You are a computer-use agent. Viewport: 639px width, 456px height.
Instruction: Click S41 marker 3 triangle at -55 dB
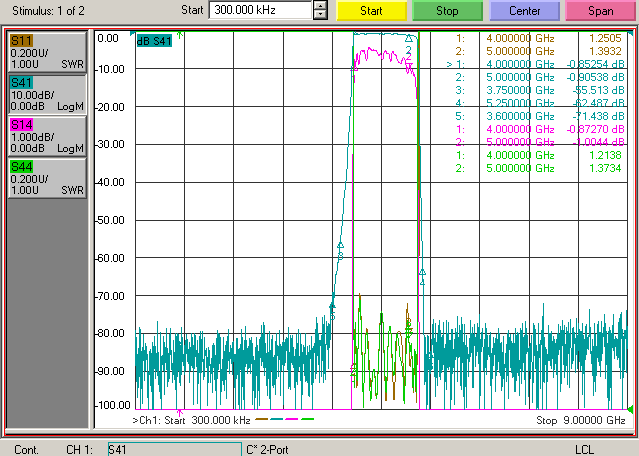coord(341,245)
